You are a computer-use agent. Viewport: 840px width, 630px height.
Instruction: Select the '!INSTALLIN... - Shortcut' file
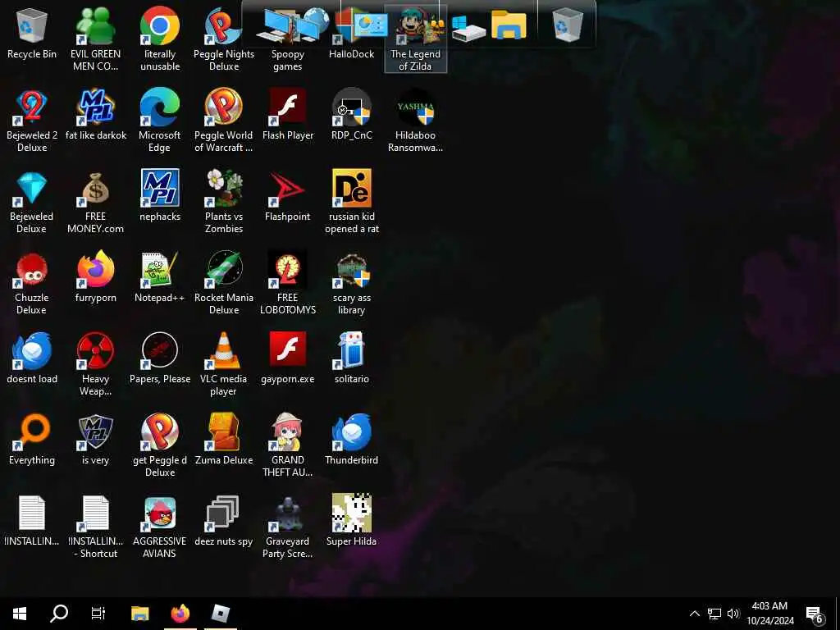pos(95,527)
